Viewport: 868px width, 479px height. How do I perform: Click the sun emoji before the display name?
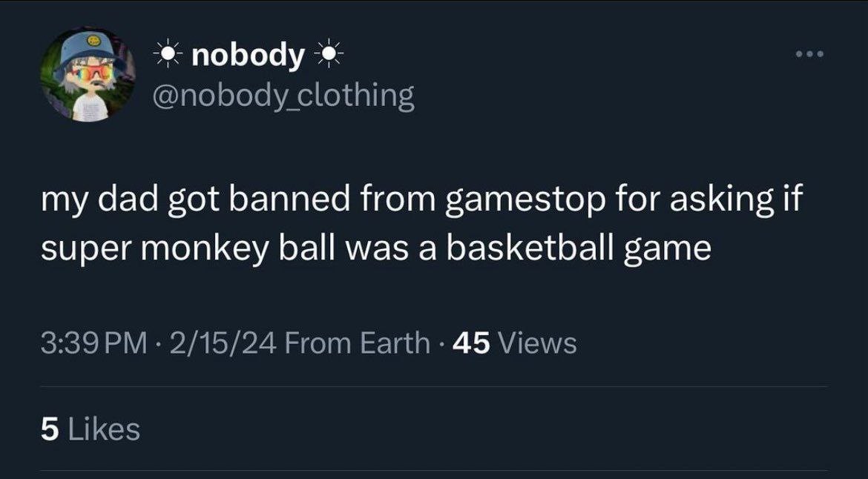tap(168, 56)
